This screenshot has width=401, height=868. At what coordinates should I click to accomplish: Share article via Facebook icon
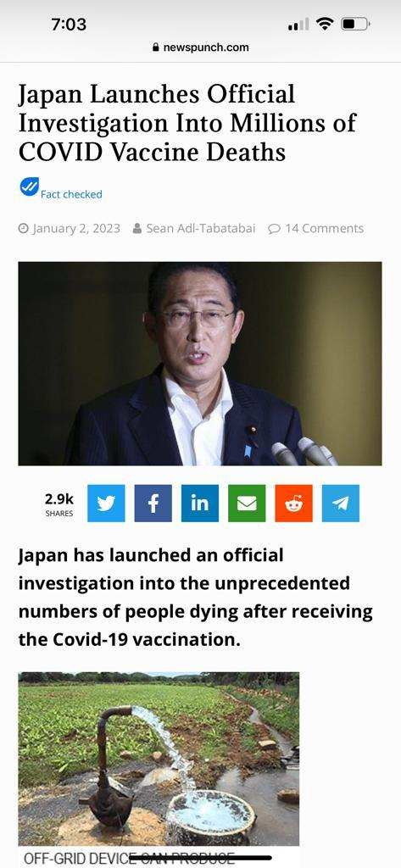153,504
